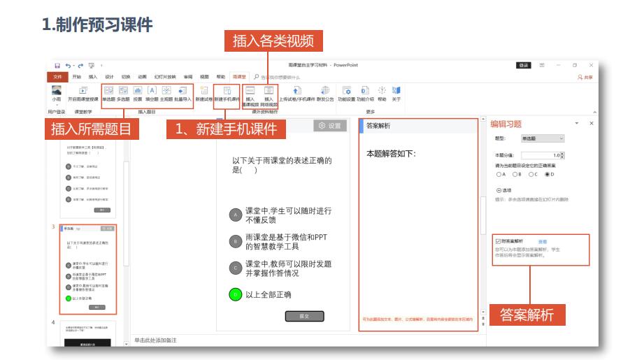Viewport: 644px width, 360px height.
Task: Open the ribbon display options button in title bar
Action: (x=542, y=65)
